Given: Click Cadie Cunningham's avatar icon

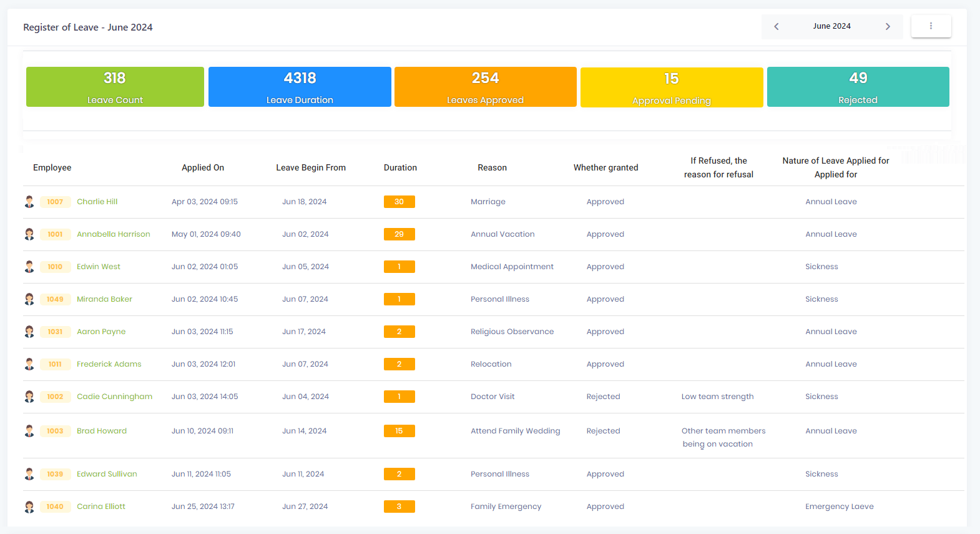Looking at the screenshot, I should (x=29, y=397).
